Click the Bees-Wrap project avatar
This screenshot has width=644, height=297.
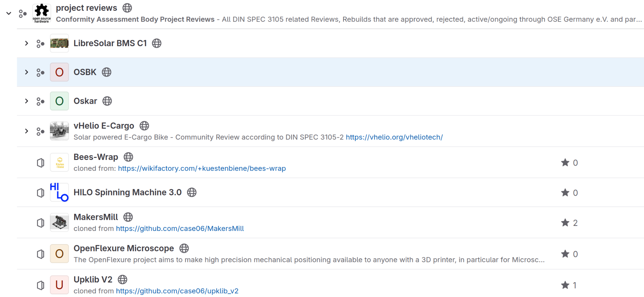click(x=59, y=162)
